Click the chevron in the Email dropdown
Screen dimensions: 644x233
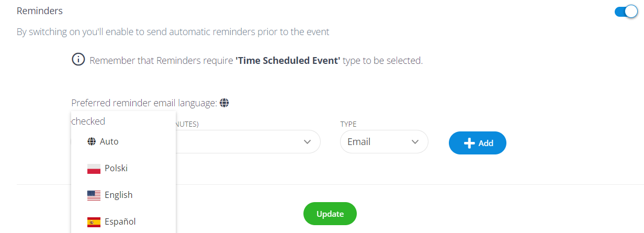coord(415,142)
